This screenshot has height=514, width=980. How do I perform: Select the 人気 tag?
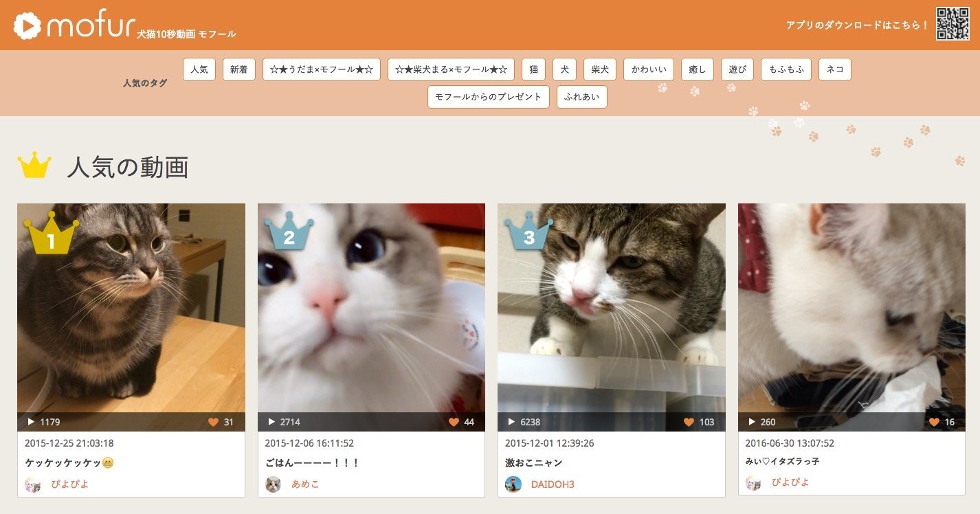[199, 69]
